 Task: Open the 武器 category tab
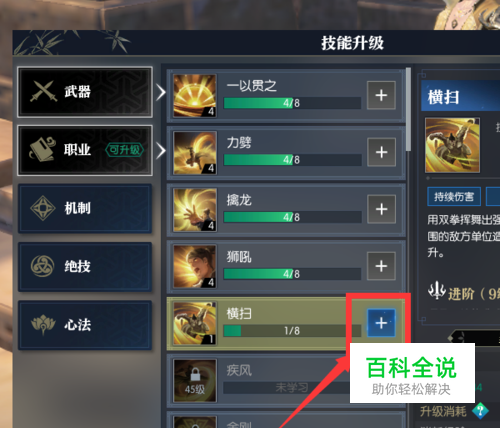click(x=85, y=92)
